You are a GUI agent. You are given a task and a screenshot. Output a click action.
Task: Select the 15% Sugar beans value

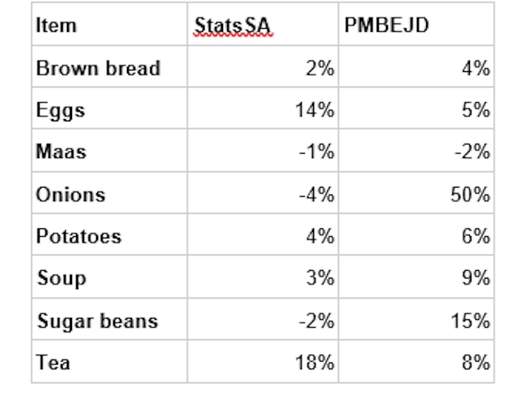click(x=471, y=321)
